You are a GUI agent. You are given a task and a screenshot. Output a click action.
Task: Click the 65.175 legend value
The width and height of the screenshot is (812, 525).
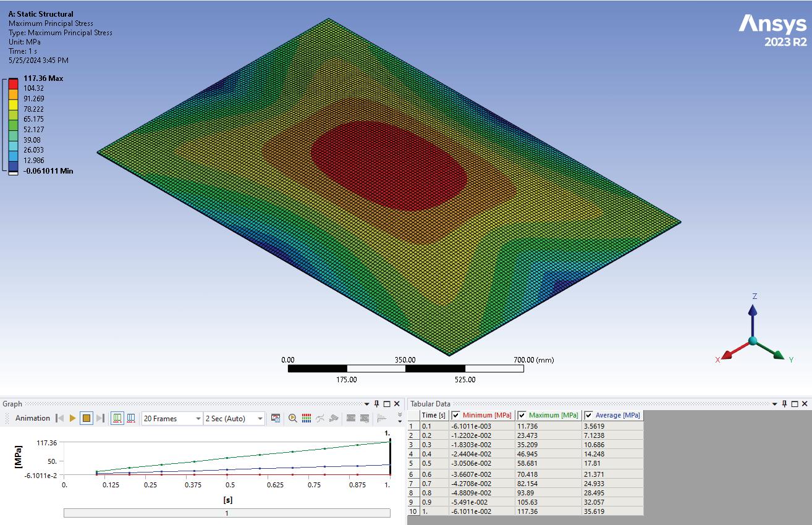pos(33,119)
